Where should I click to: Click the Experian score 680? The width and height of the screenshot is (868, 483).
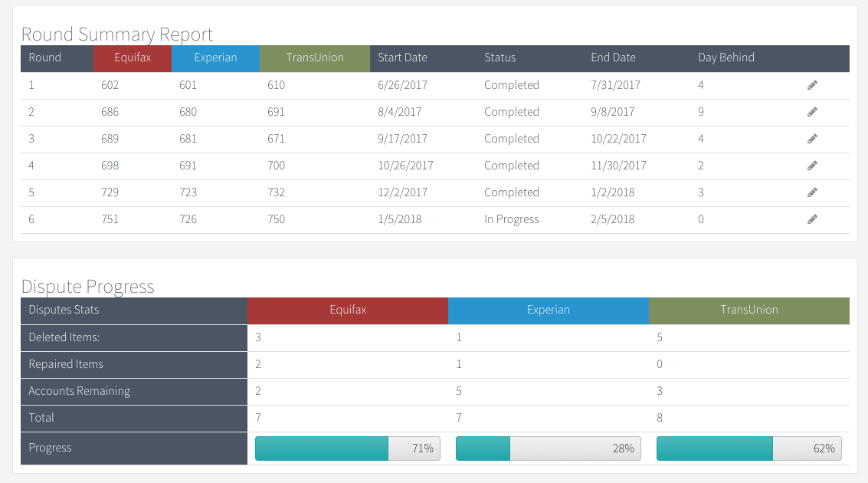[x=188, y=112]
